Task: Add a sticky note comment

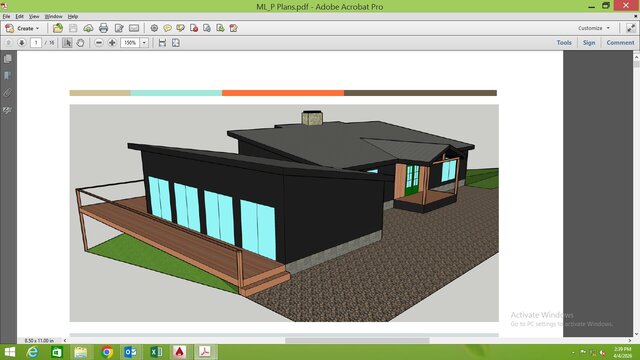Action: point(167,28)
